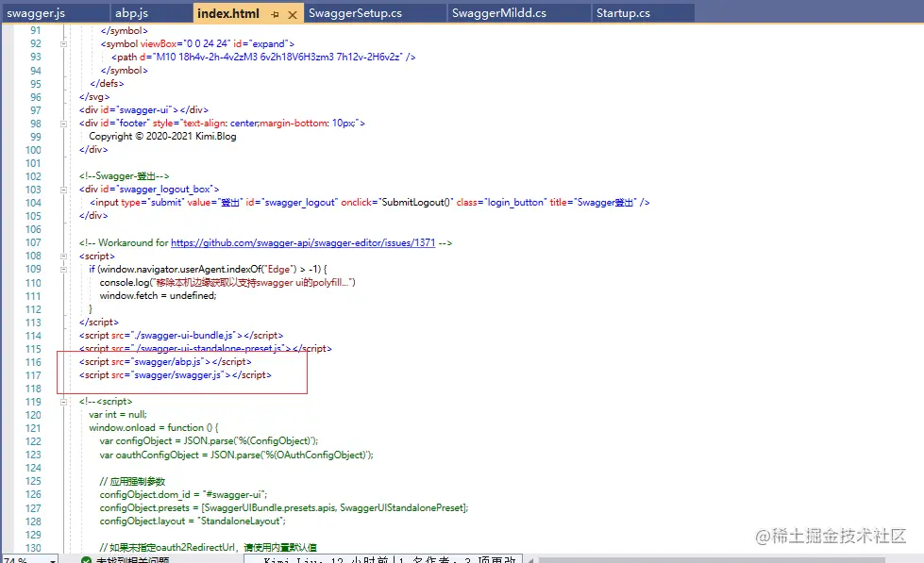Viewport: 924px width, 563px height.
Task: Click line number 99
Action: click(x=35, y=137)
